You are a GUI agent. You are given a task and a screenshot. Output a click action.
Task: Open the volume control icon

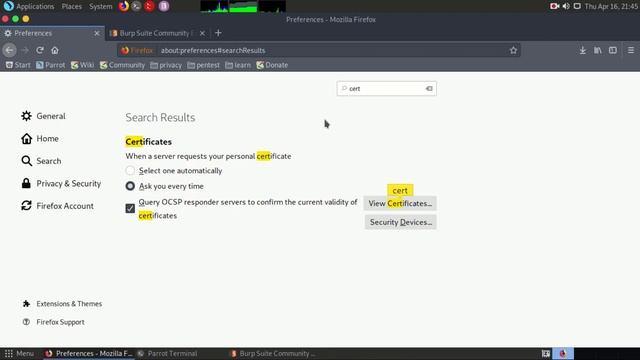point(566,6)
